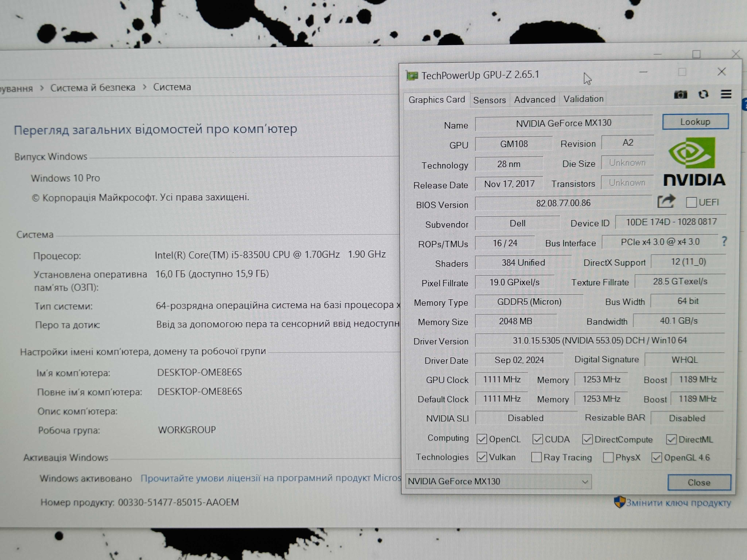Click the Driver Version field
Viewport: 747px width, 560px height.
600,340
